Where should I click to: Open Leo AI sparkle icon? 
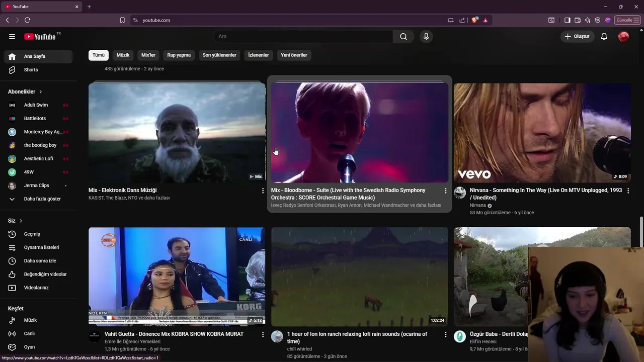point(588,20)
